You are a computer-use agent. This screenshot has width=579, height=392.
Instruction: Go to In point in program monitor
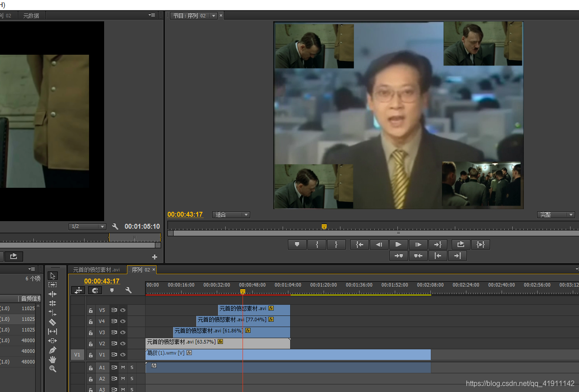tap(360, 244)
